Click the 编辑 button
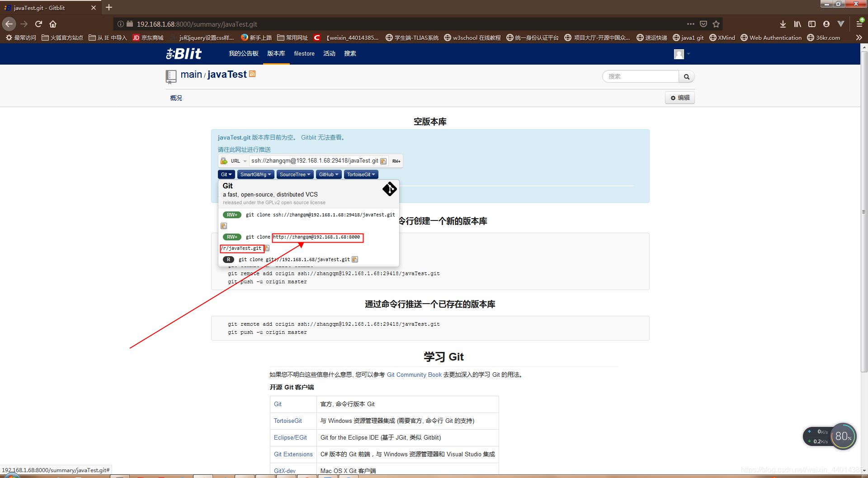Viewport: 868px width, 478px height. click(x=680, y=98)
